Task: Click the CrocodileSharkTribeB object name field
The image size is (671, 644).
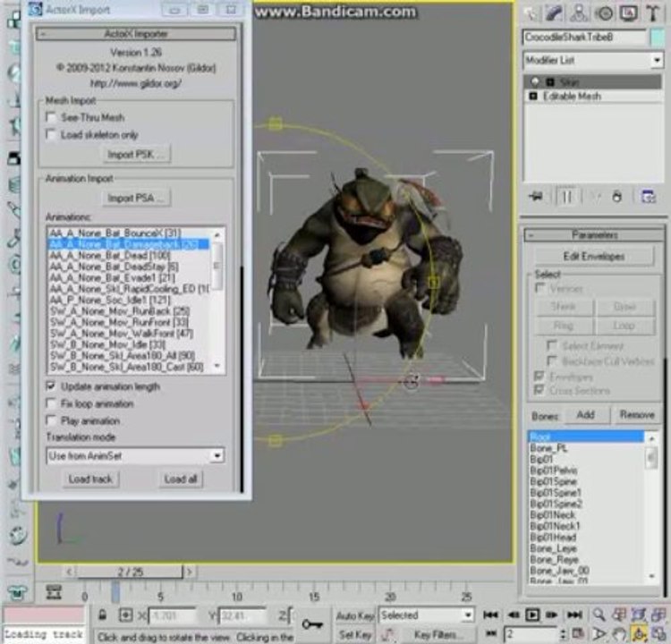Action: pyautogui.click(x=584, y=38)
